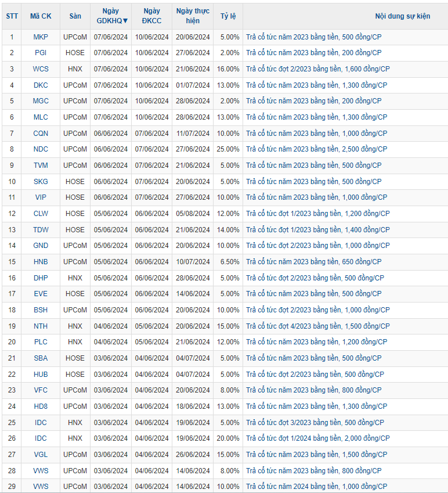The image size is (448, 493).
Task: Click the Ngày ĐKCC column header
Action: (151, 16)
